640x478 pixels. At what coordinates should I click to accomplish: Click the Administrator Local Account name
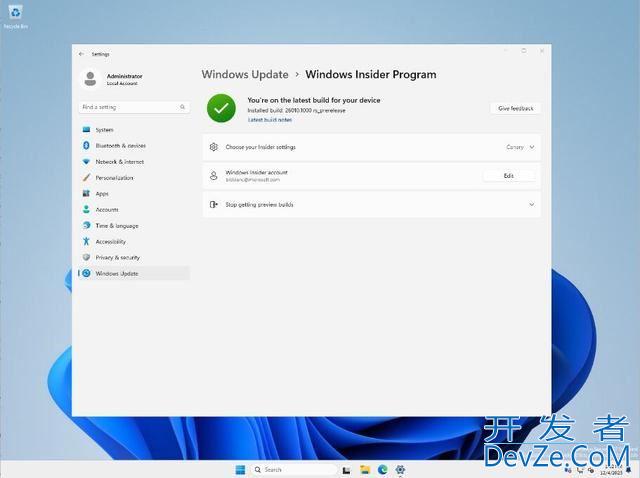click(x=124, y=79)
